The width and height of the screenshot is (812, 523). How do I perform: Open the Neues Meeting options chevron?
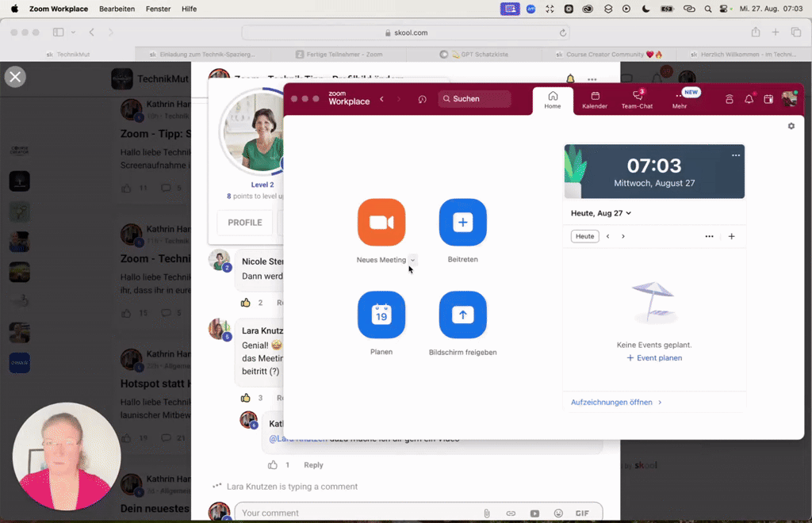tap(412, 260)
